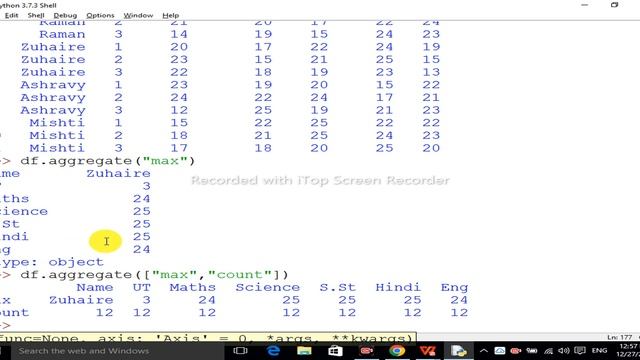
Task: Click 'Zuhaire' in the max/count table
Action: click(x=81, y=300)
